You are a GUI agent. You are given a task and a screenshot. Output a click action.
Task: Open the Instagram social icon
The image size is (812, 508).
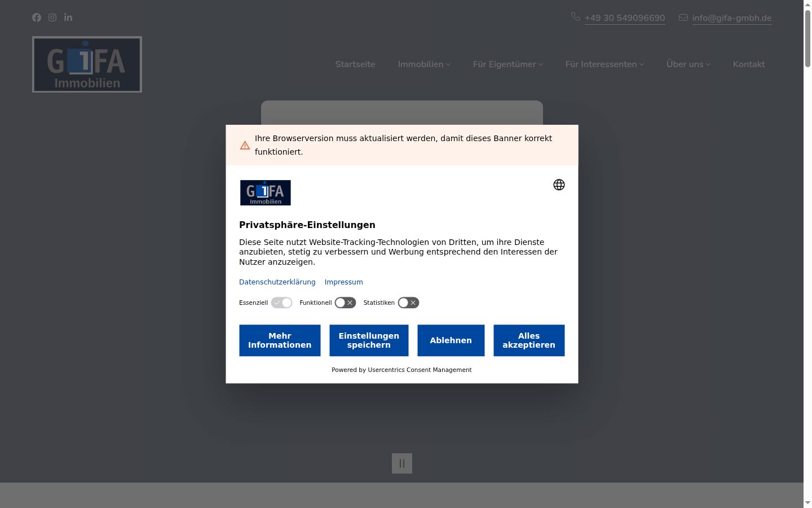coord(52,17)
